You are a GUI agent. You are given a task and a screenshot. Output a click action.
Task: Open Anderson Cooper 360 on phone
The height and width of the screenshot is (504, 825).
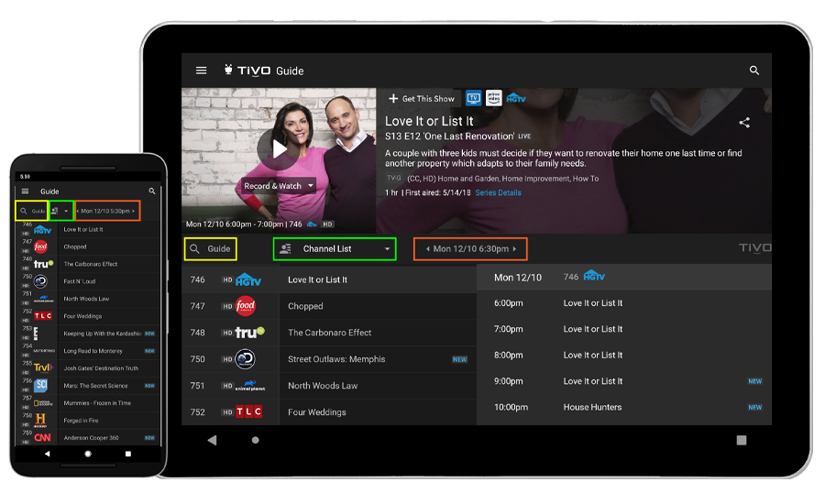point(109,438)
